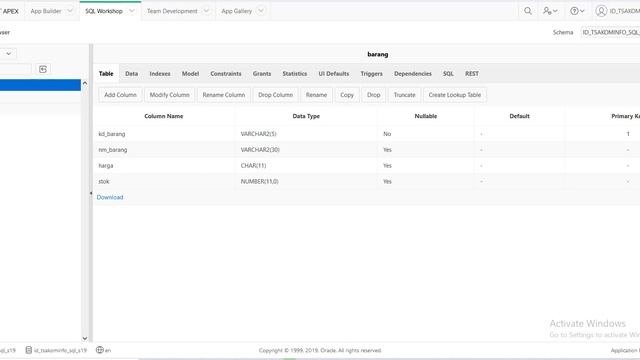Viewport: 640px width, 360px height.
Task: Click the Download link below the table
Action: click(x=110, y=197)
